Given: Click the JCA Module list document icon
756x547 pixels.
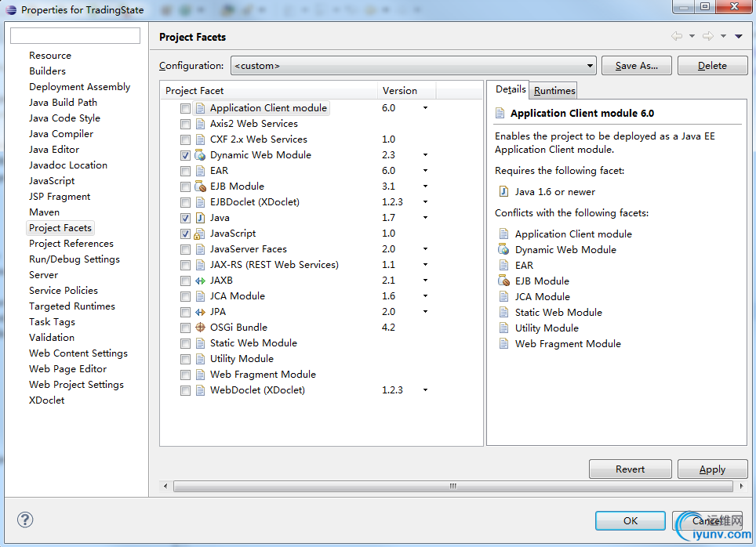Looking at the screenshot, I should point(200,296).
